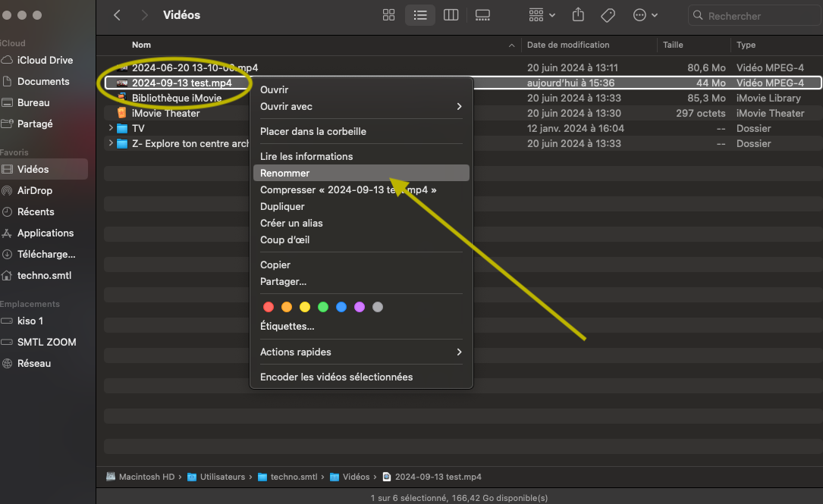Apply the red color tag
The width and height of the screenshot is (823, 504).
pyautogui.click(x=268, y=307)
